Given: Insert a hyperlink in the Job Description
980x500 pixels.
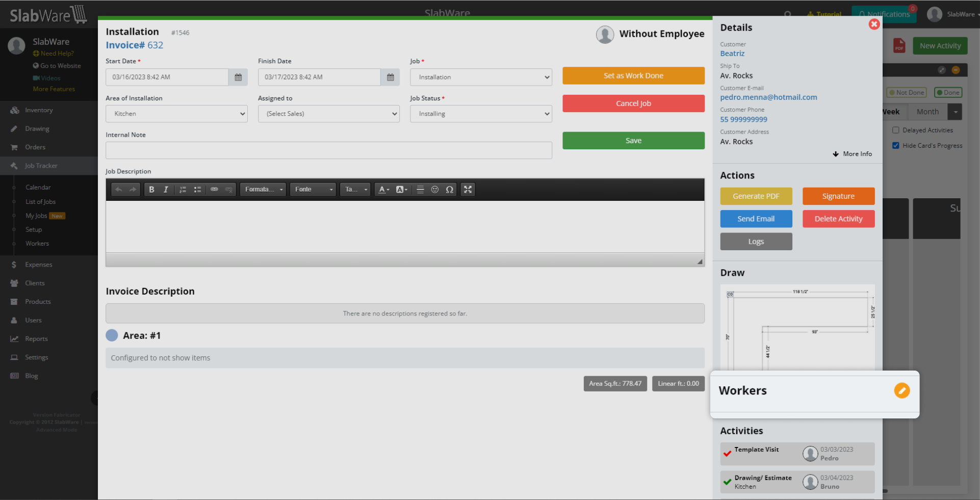Looking at the screenshot, I should (214, 190).
